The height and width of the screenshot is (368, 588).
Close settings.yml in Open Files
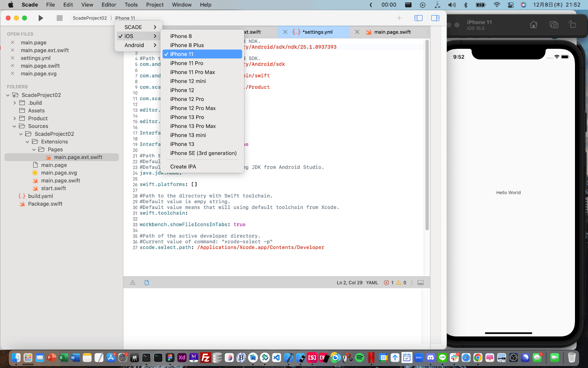(12, 58)
